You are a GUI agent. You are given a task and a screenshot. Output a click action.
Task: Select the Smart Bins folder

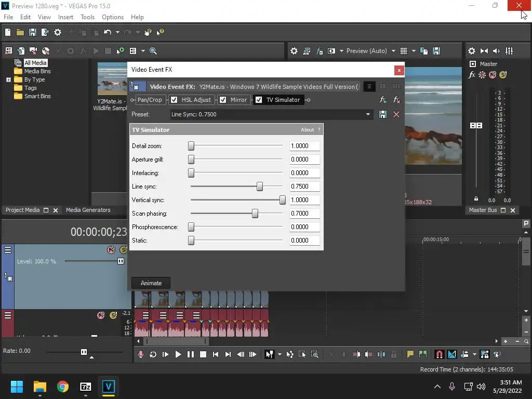point(32,96)
